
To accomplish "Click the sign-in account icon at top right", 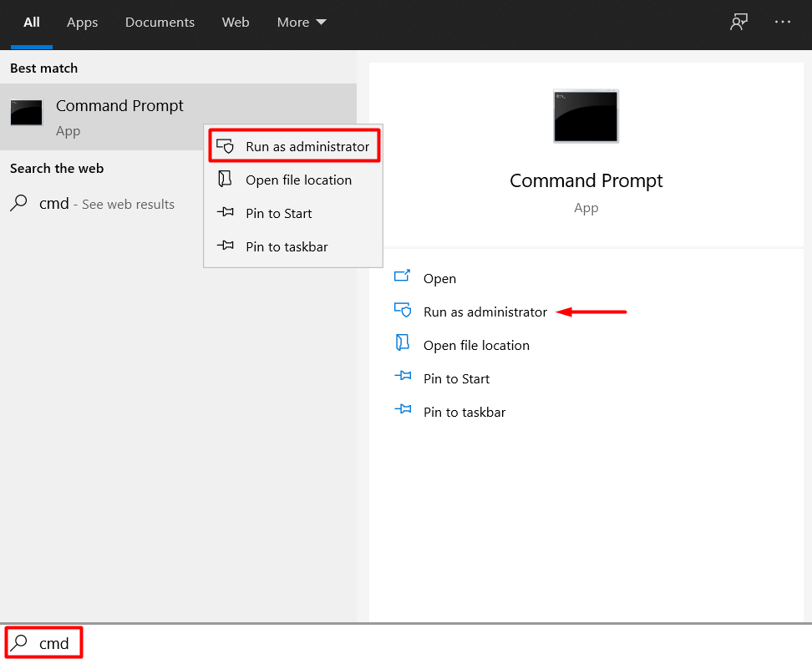I will [x=738, y=22].
